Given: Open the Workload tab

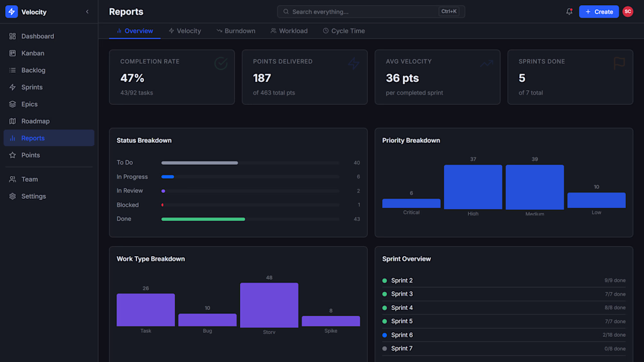Looking at the screenshot, I should (289, 31).
